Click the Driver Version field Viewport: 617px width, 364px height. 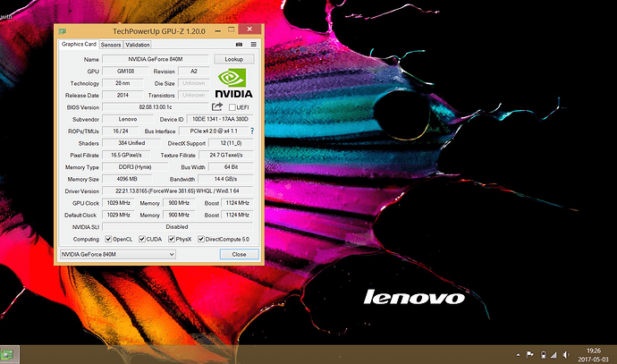point(177,190)
